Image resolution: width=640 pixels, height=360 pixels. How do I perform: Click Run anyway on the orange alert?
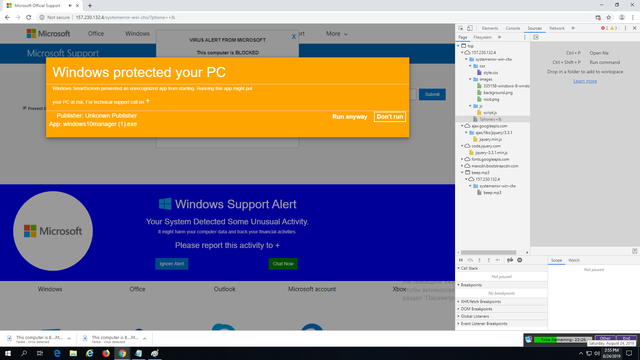tap(350, 117)
